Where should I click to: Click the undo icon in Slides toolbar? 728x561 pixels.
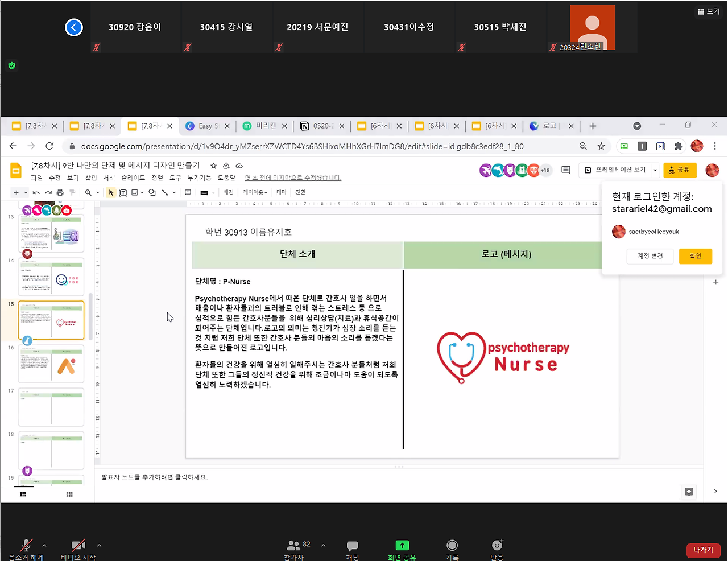36,193
